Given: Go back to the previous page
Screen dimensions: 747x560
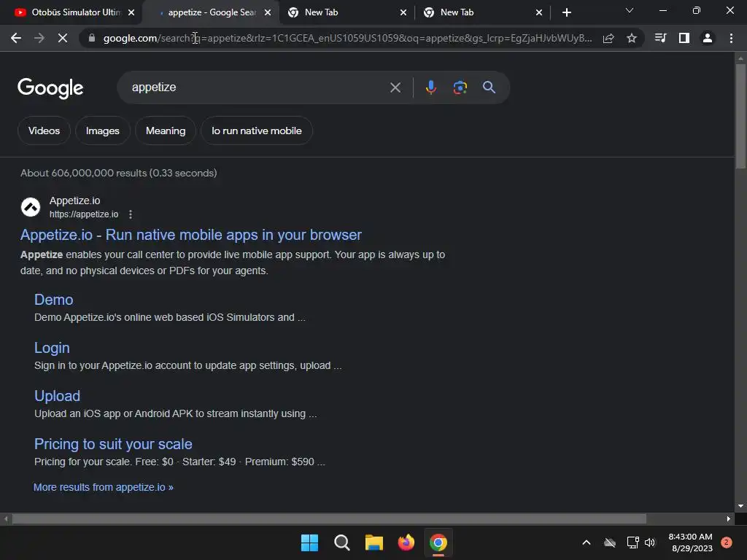Looking at the screenshot, I should tap(16, 38).
